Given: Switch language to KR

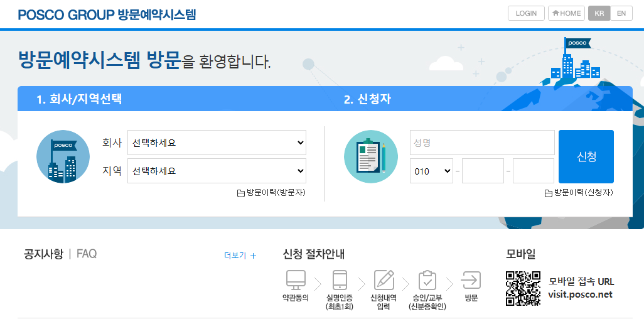Looking at the screenshot, I should click(599, 13).
